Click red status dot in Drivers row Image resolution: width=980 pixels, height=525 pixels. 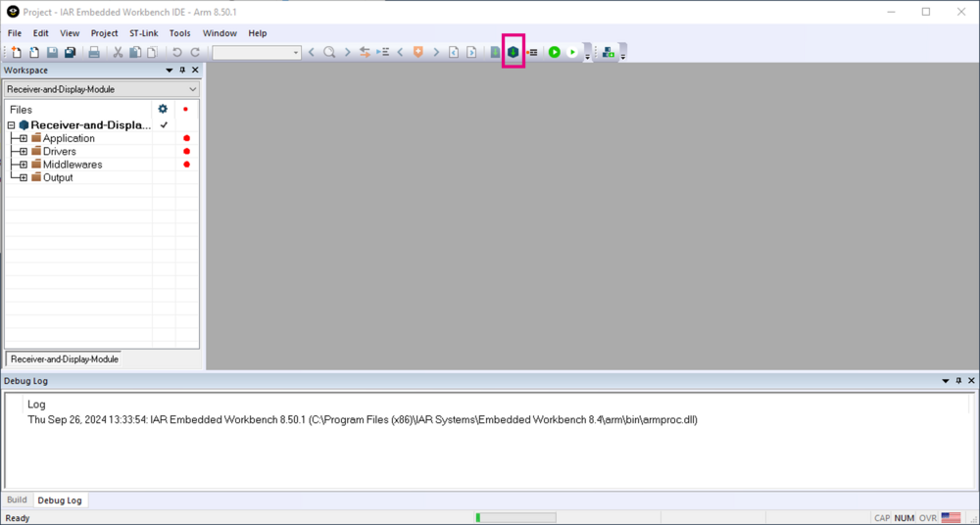[x=186, y=151]
